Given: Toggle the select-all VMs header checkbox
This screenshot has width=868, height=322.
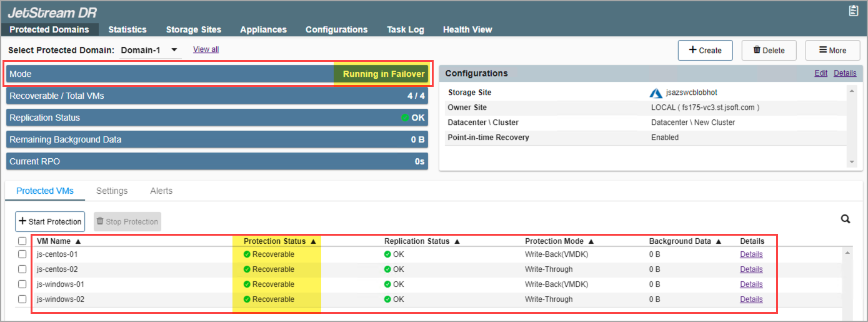Looking at the screenshot, I should click(22, 241).
